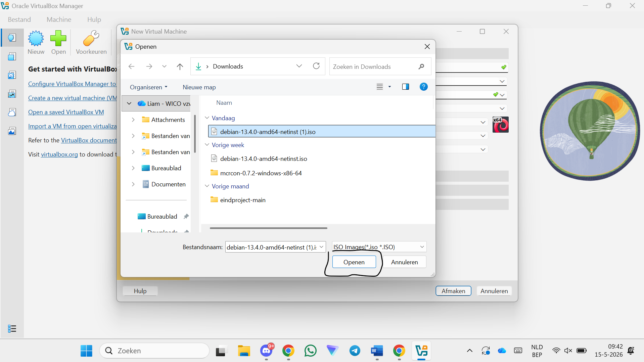Open Create a new virtual machine link
Viewport: 644px width, 362px height.
(73, 98)
